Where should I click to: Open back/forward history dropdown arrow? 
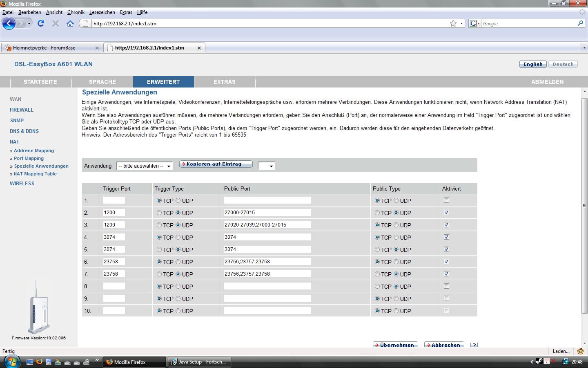(x=29, y=23)
